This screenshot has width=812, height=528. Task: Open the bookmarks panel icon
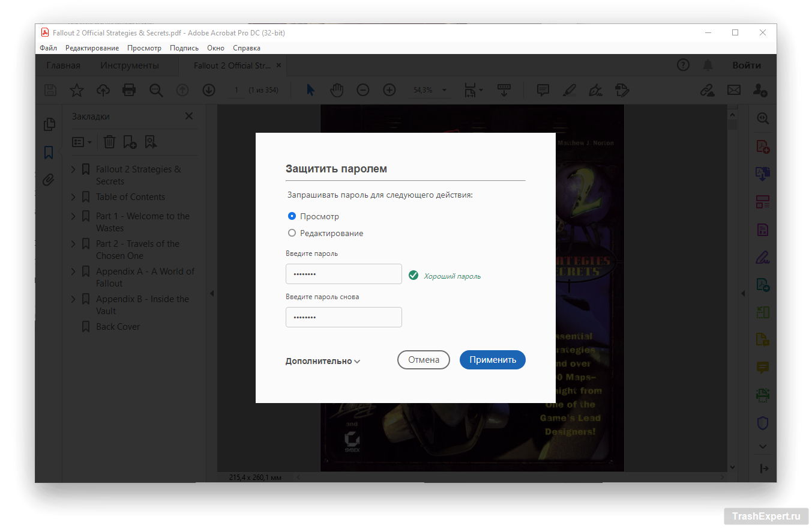pyautogui.click(x=49, y=153)
